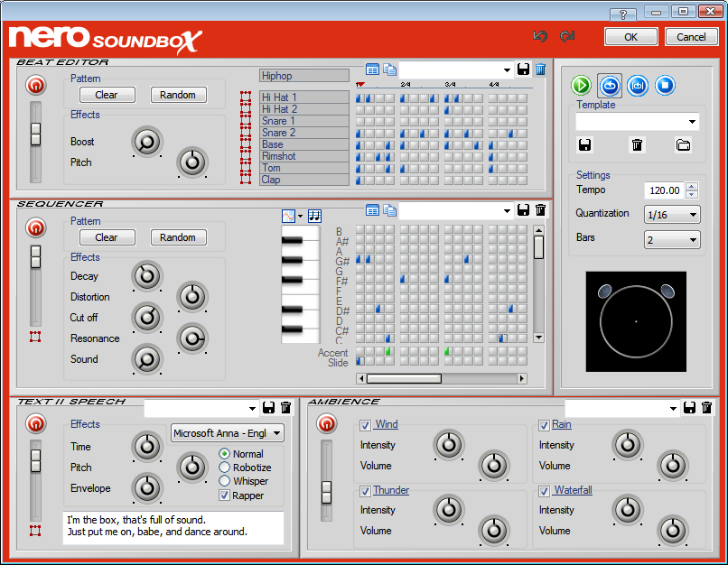Click the Beat Editor power button
The image size is (728, 565).
(35, 85)
